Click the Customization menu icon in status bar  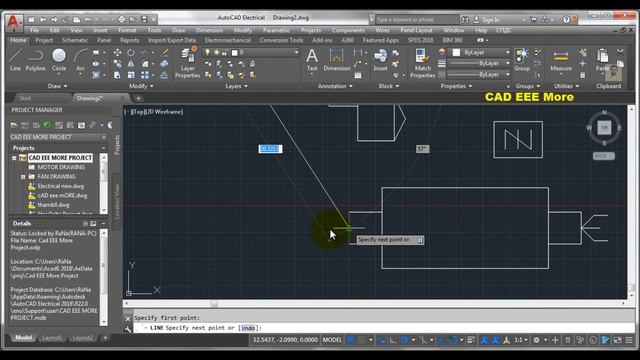629,340
